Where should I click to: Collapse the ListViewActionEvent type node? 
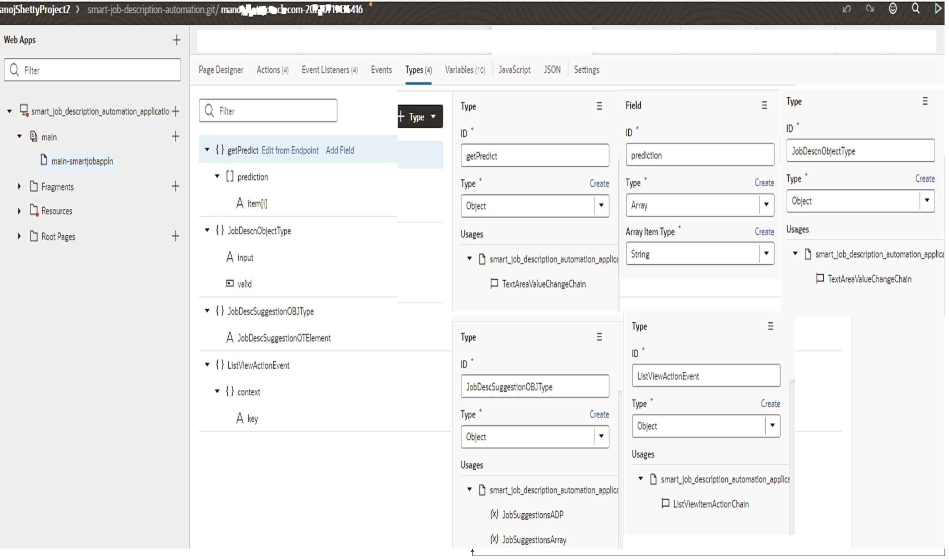coord(207,365)
